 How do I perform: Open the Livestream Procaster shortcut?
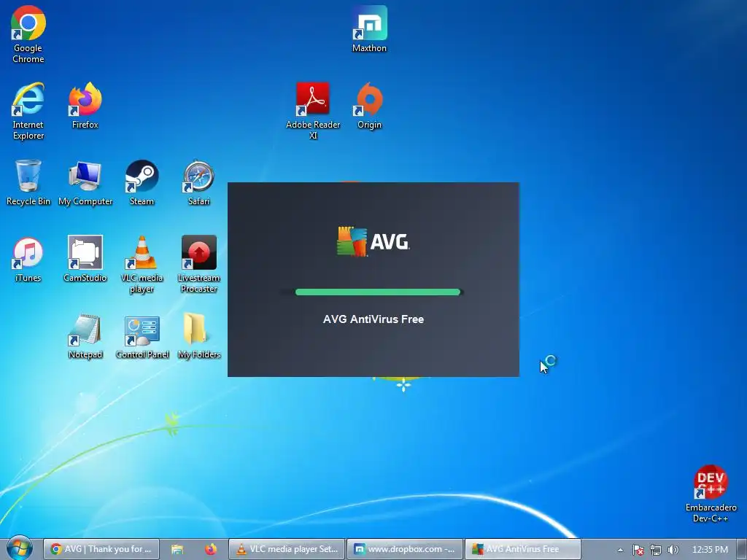(198, 264)
